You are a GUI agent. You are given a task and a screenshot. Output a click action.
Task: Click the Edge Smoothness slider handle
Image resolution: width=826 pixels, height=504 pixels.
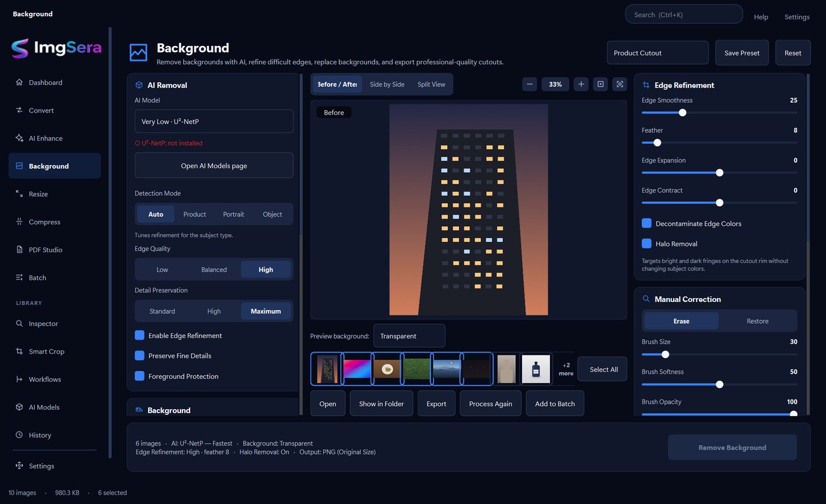pyautogui.click(x=682, y=113)
